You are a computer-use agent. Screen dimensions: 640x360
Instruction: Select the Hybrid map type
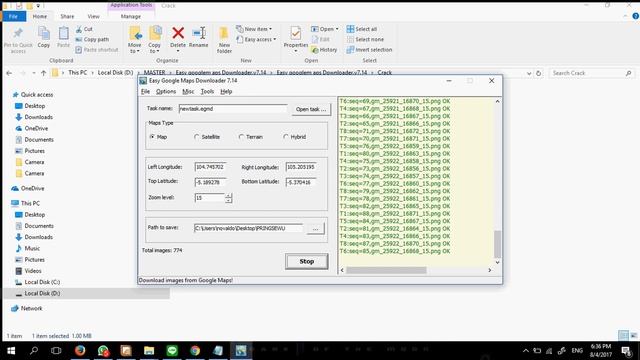(286, 137)
